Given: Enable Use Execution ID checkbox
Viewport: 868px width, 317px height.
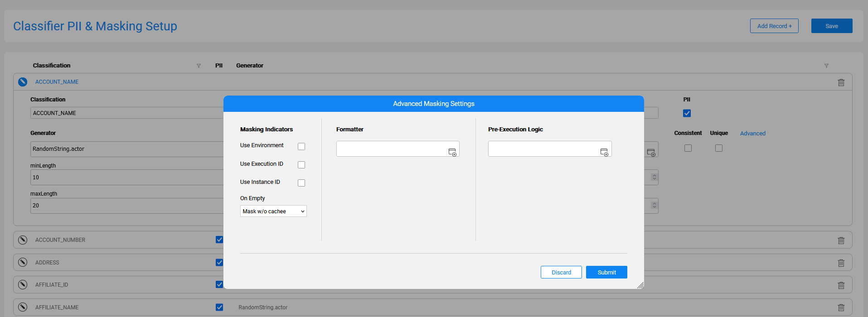Looking at the screenshot, I should tap(301, 165).
